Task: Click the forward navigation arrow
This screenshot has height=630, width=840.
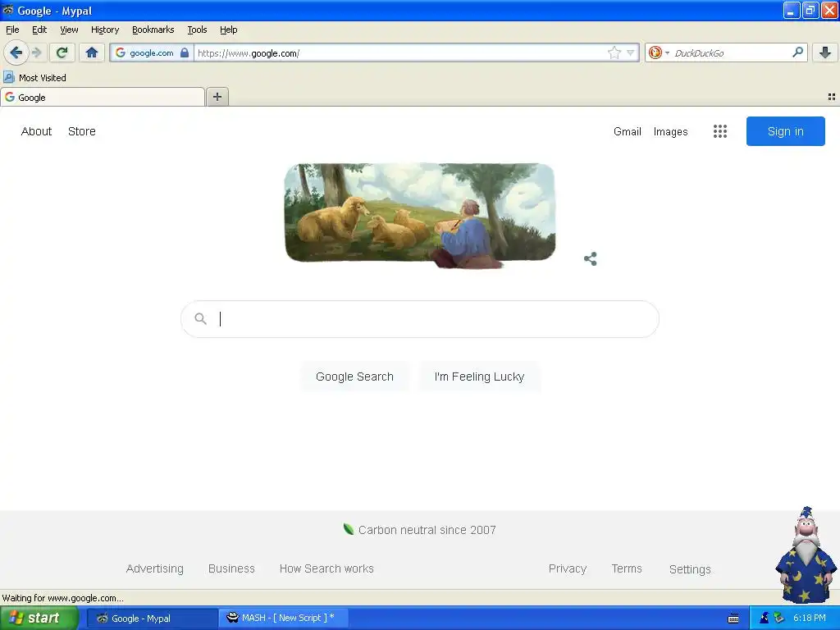Action: pyautogui.click(x=37, y=52)
